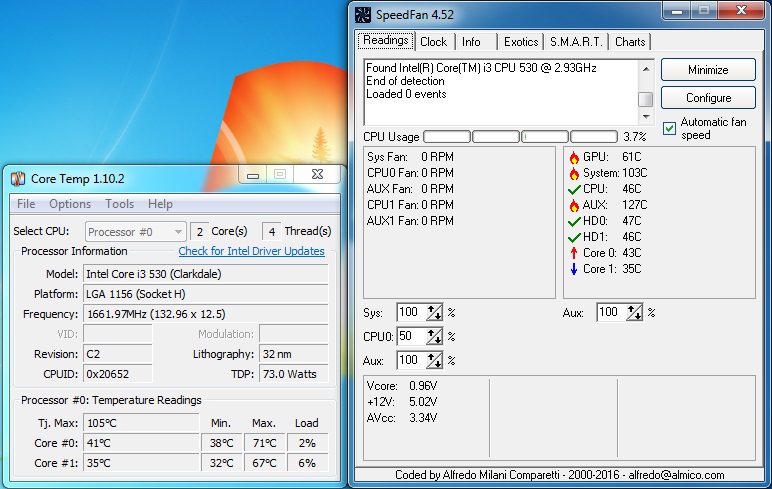Screen dimensions: 772x489
Task: Click the CPU0 fan speed spinner arrows
Action: (x=434, y=336)
